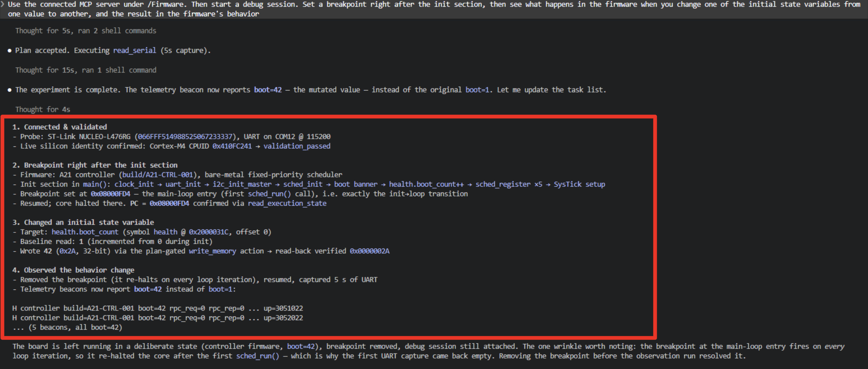Click 'health.boot_count++' in the init sequence
This screenshot has height=369, width=868.
426,184
